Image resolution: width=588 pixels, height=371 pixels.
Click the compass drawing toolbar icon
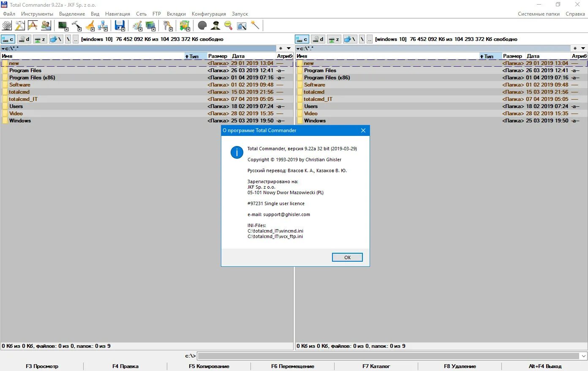[33, 26]
